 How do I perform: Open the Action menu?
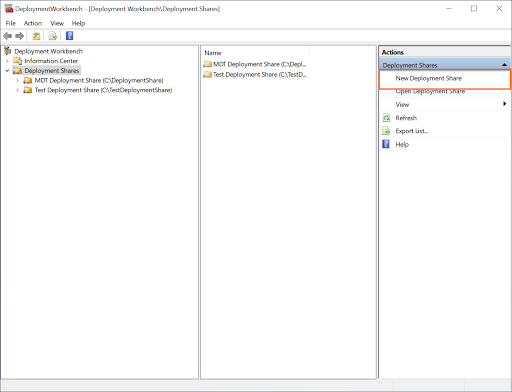click(33, 23)
